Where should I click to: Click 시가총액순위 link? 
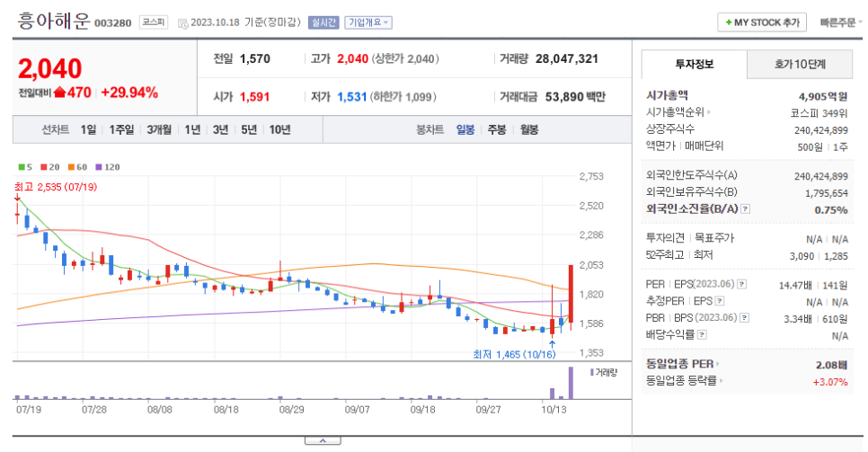[x=675, y=112]
